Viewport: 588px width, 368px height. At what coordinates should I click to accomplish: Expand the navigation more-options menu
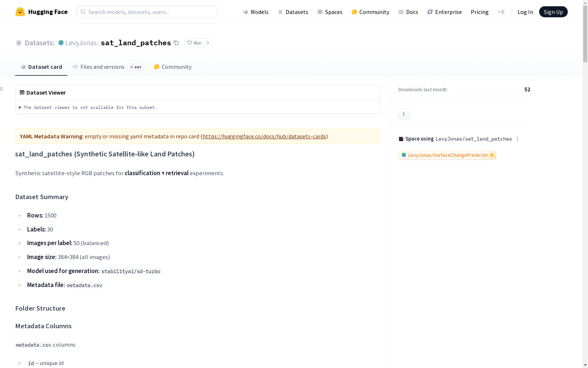pyautogui.click(x=501, y=12)
